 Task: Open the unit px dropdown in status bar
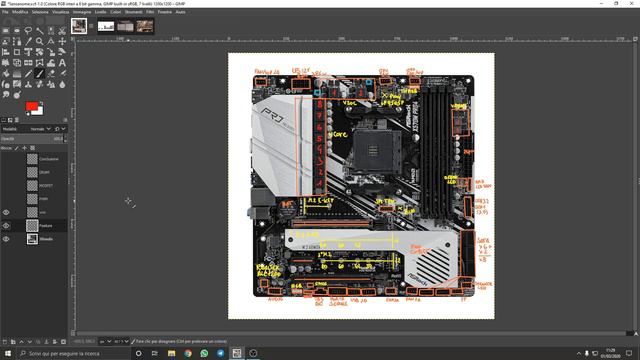click(105, 341)
